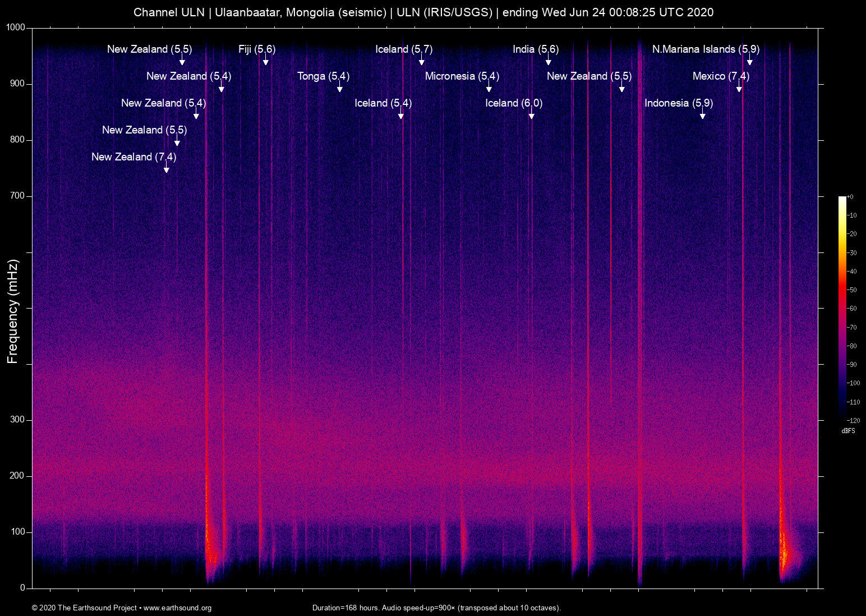Select the arrow marker beneath Iceland (6.0)
This screenshot has height=616, width=866.
pos(531,115)
